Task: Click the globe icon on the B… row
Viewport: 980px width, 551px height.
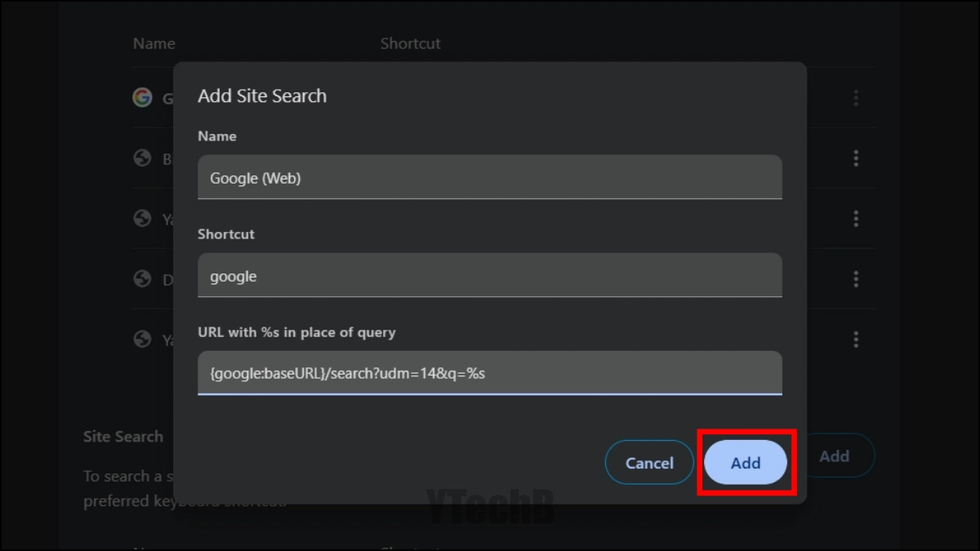Action: [x=142, y=158]
